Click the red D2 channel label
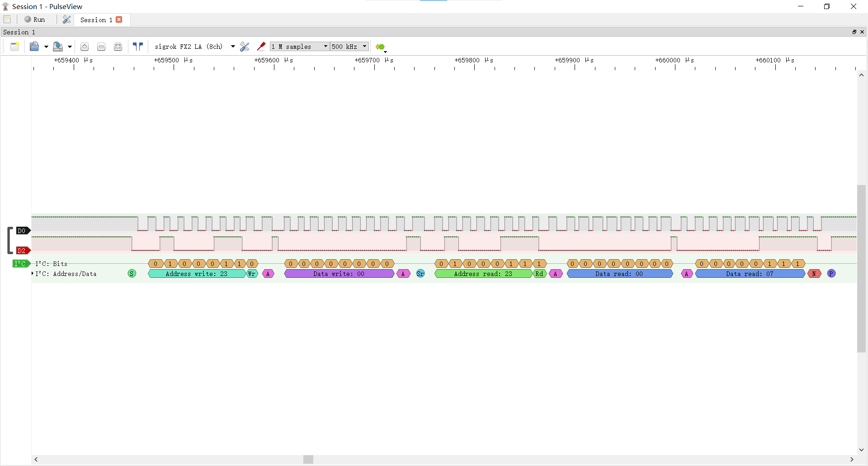Image resolution: width=868 pixels, height=466 pixels. (x=22, y=251)
